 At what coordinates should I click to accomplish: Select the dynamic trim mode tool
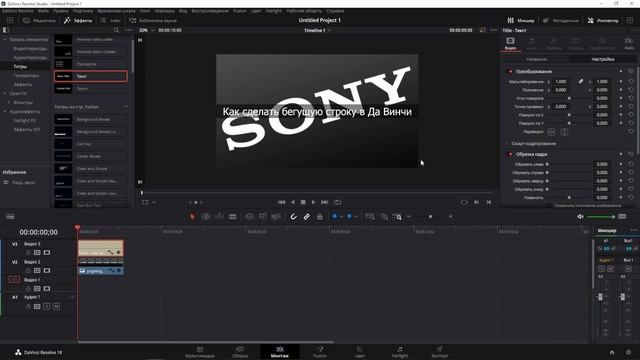[x=219, y=216]
